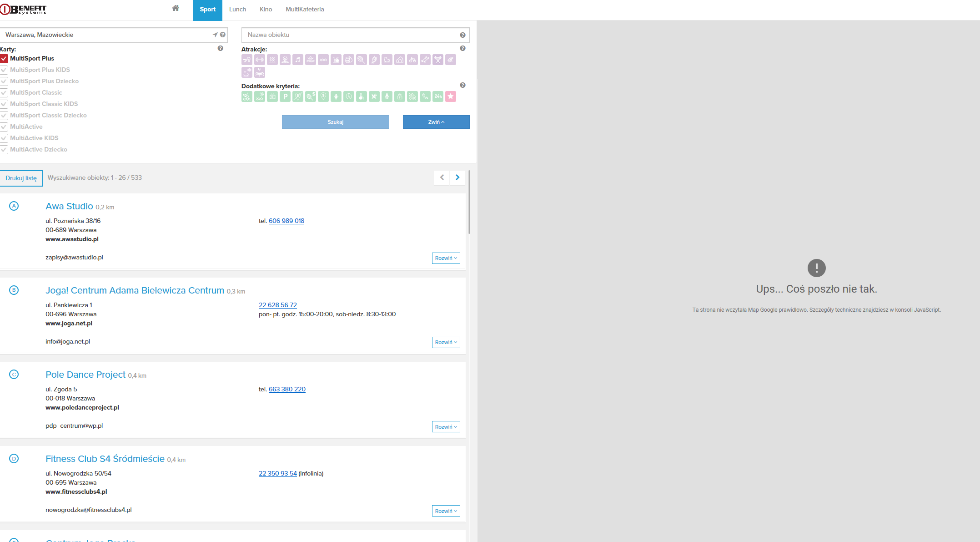Switch to the Sport tab
The image size is (980, 542).
pyautogui.click(x=207, y=10)
